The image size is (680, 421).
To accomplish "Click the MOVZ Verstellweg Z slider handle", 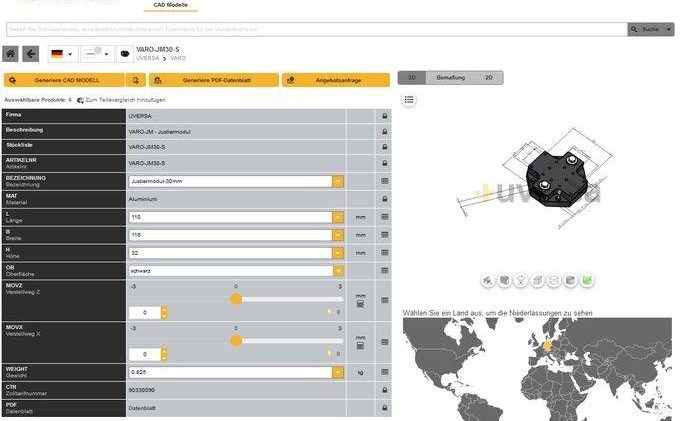I will pyautogui.click(x=236, y=298).
